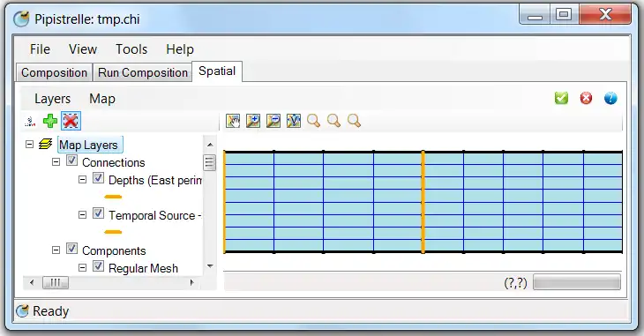644x336 pixels.
Task: Click the orange vertical line inside the mesh
Action: point(423,202)
